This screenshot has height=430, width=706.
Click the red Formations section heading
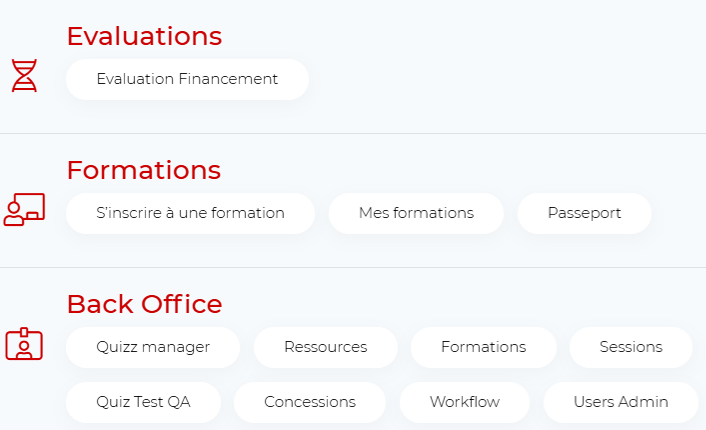(143, 170)
